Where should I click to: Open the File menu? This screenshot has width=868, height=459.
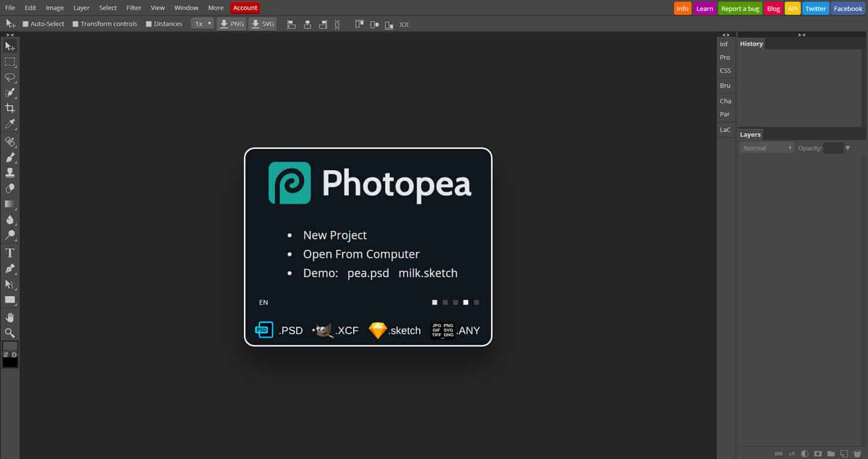pyautogui.click(x=10, y=8)
